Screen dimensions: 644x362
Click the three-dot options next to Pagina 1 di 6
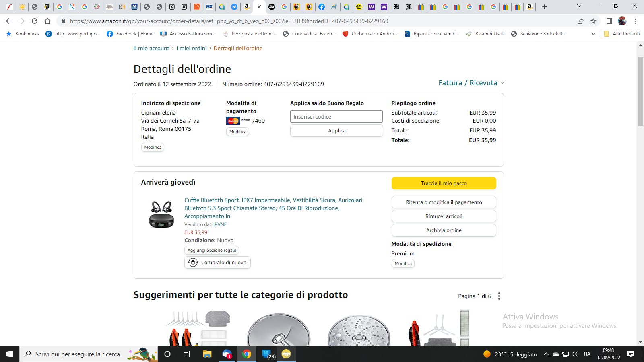coord(499,296)
